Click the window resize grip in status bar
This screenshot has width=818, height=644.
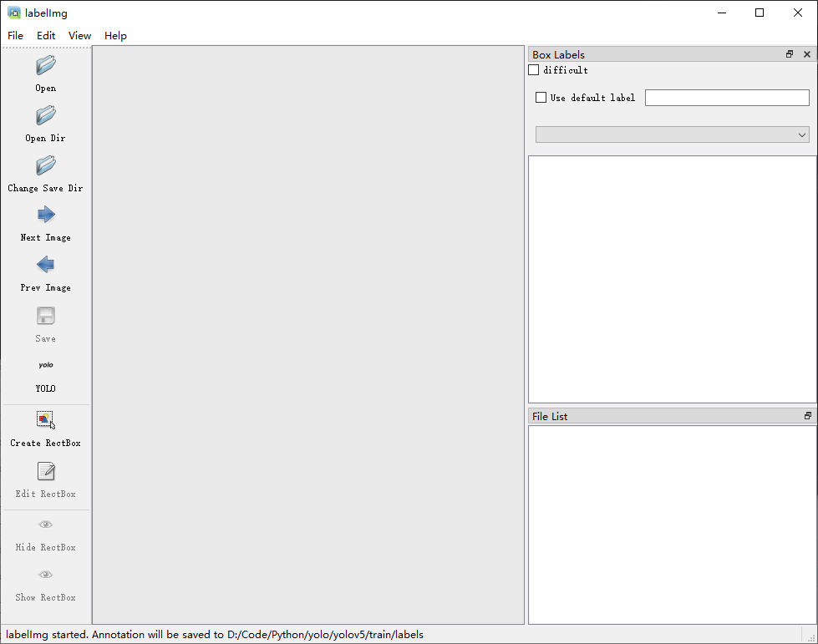[810, 636]
